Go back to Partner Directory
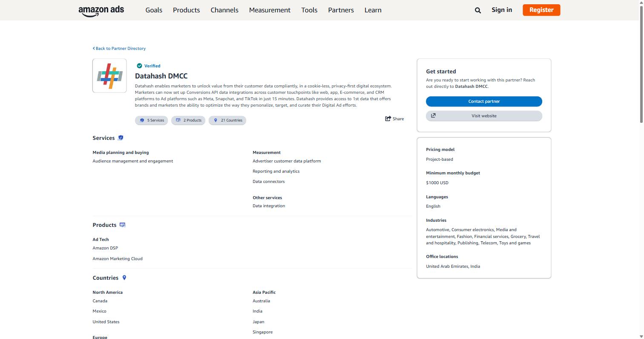Viewport: 644px width, 339px height. [119, 48]
